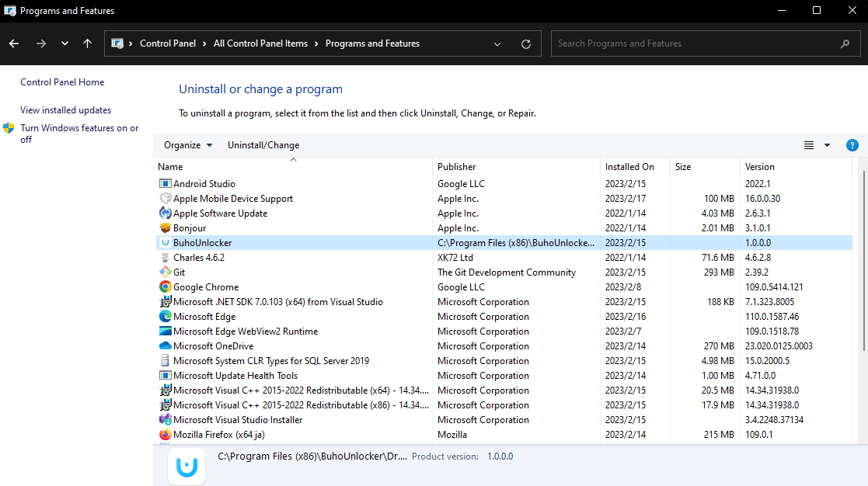This screenshot has height=486, width=868.
Task: Sort by the Size column header
Action: tap(705, 166)
